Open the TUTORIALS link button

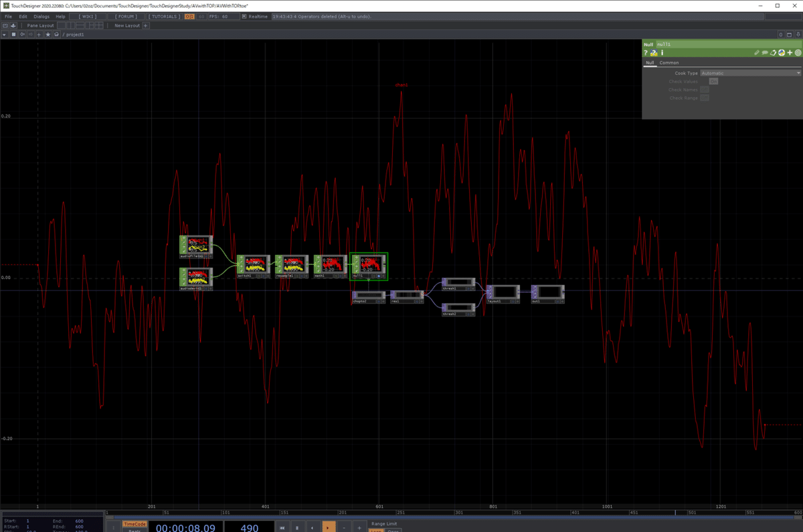click(x=163, y=16)
